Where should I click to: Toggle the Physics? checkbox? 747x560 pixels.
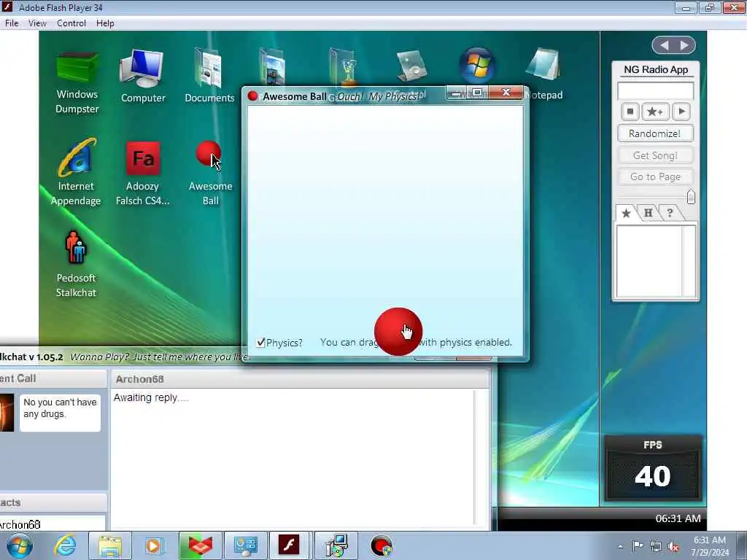[260, 343]
